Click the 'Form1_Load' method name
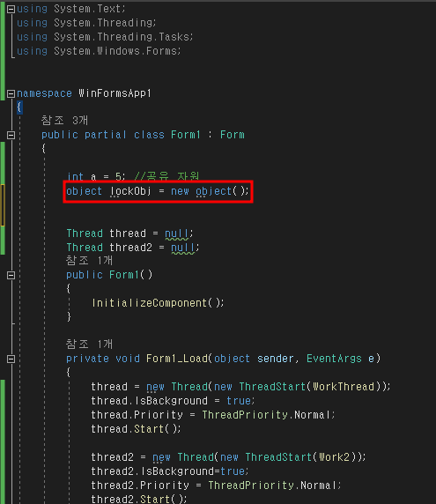 (x=177, y=359)
